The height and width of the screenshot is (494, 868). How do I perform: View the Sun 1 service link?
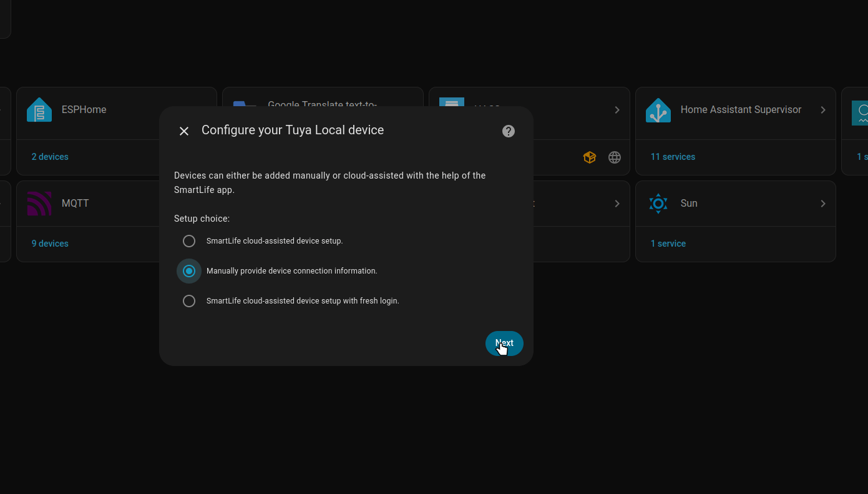point(668,244)
